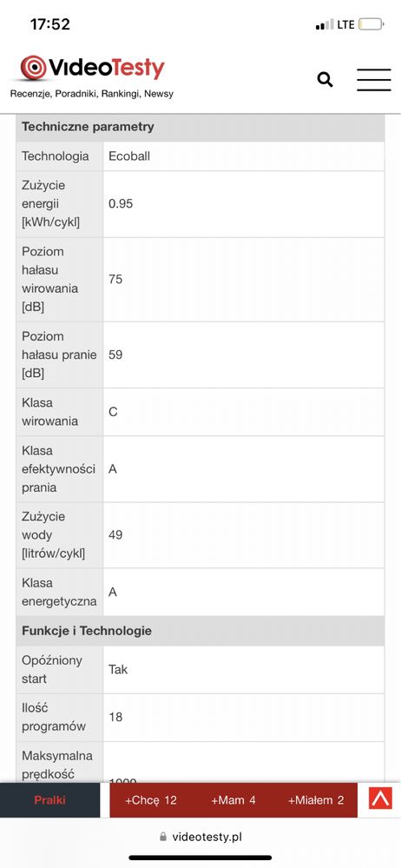Tap the Techniczne parametry section header
401x868 pixels.
[x=200, y=127]
